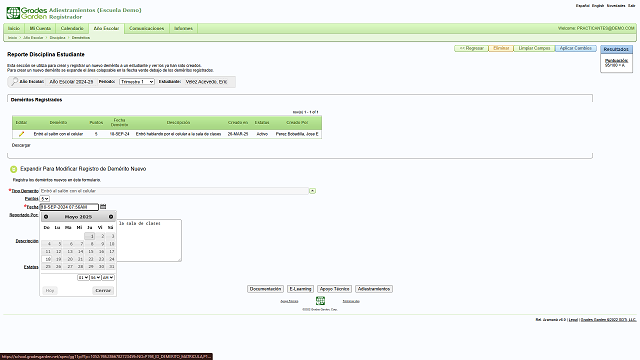The image size is (640, 360).
Task: Go to the next month in the date picker
Action: tap(111, 217)
